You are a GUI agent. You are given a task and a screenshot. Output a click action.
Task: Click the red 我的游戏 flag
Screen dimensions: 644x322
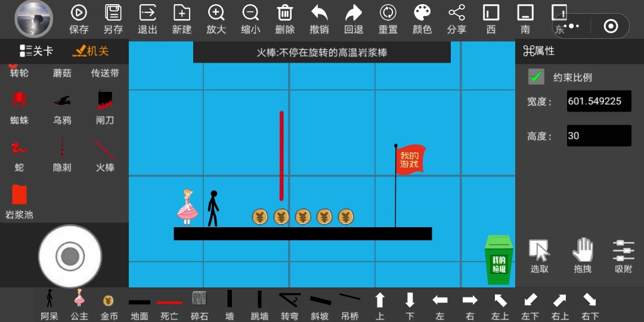pyautogui.click(x=410, y=159)
